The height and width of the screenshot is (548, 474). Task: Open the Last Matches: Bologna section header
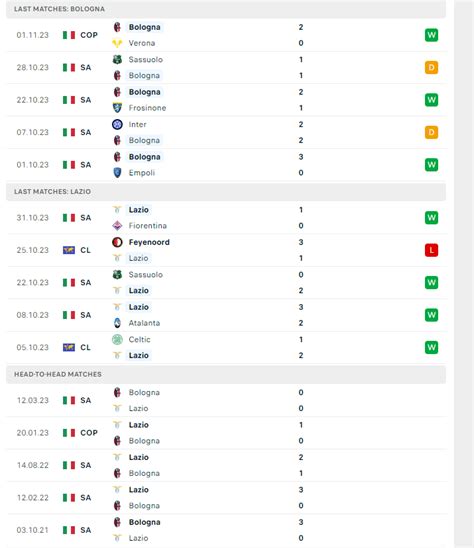click(x=226, y=9)
